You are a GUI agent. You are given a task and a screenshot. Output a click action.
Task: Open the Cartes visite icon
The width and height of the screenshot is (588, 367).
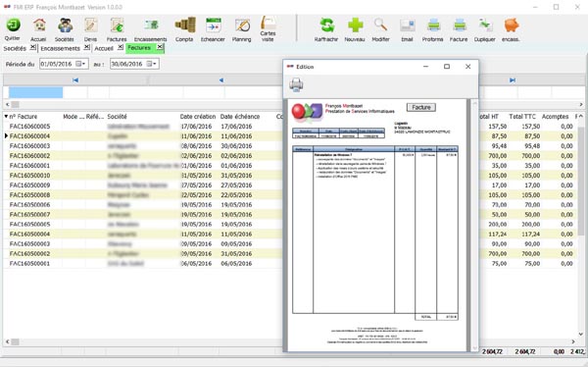coord(269,23)
